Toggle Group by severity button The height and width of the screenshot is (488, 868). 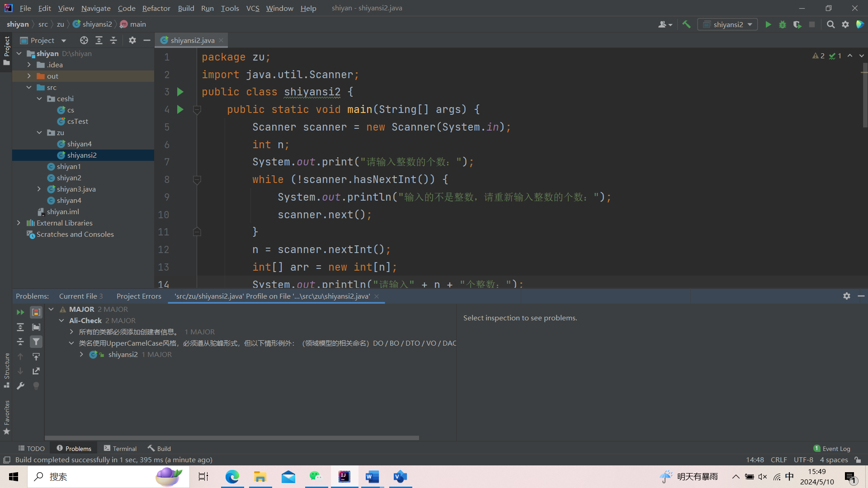tap(36, 312)
